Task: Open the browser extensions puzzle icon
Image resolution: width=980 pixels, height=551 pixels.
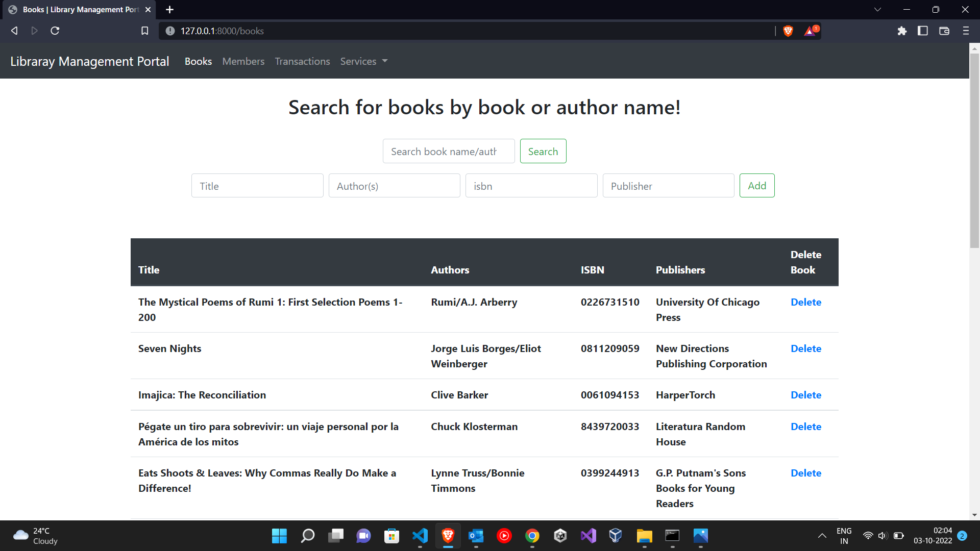Action: coord(902,31)
